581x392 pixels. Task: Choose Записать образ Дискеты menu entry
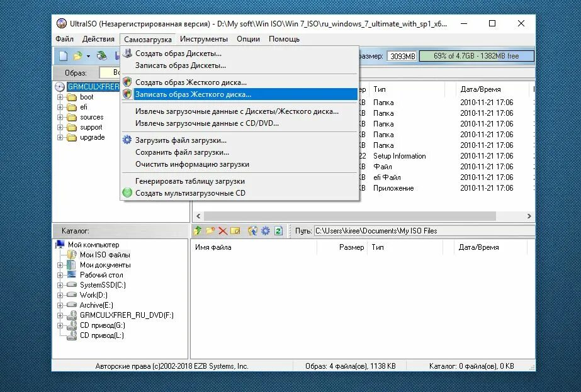point(239,65)
